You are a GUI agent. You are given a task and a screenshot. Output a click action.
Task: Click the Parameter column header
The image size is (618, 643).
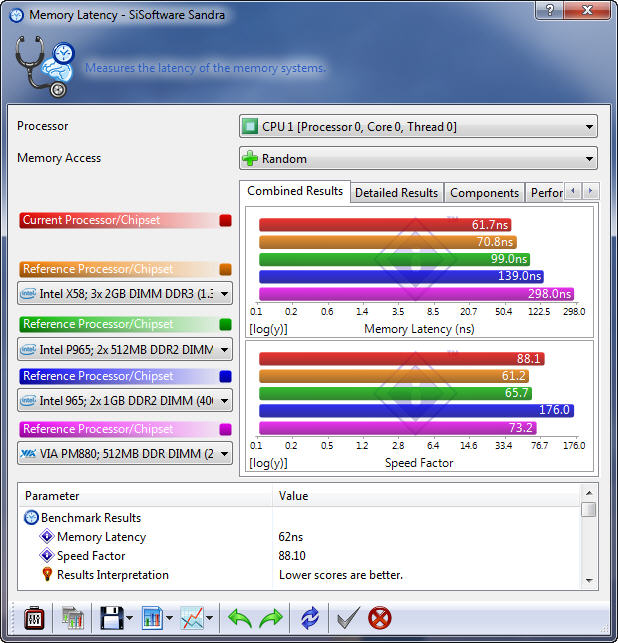pyautogui.click(x=145, y=496)
